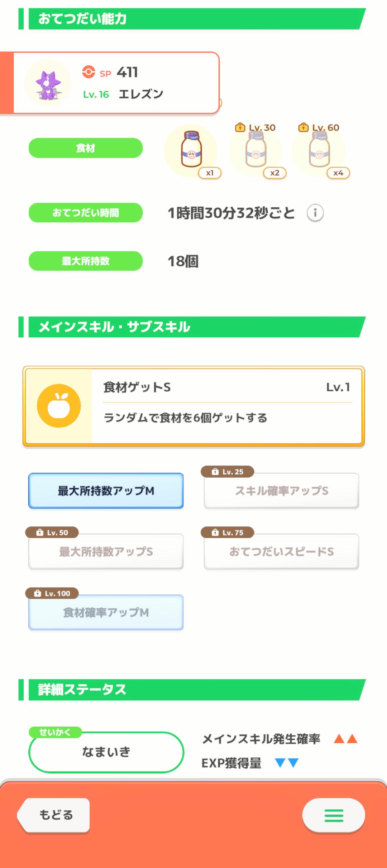Tap the lock badge labeled Lv. 25
This screenshot has height=868, width=387.
pos(228,472)
